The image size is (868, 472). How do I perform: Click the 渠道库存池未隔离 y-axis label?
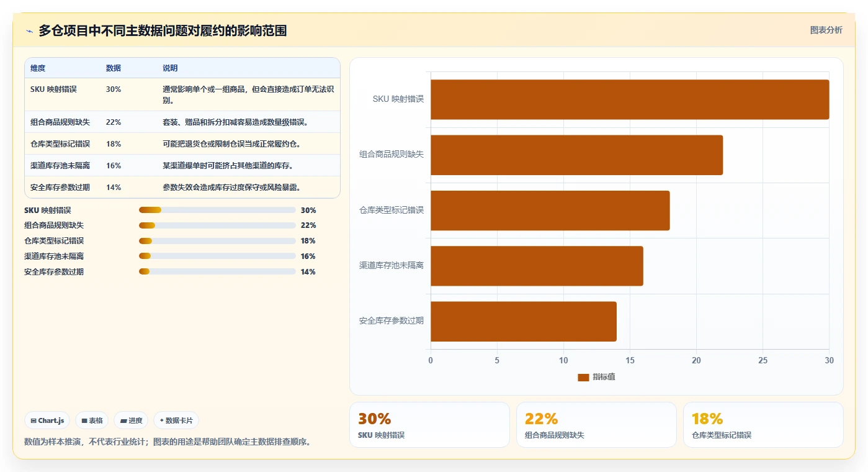coord(391,265)
